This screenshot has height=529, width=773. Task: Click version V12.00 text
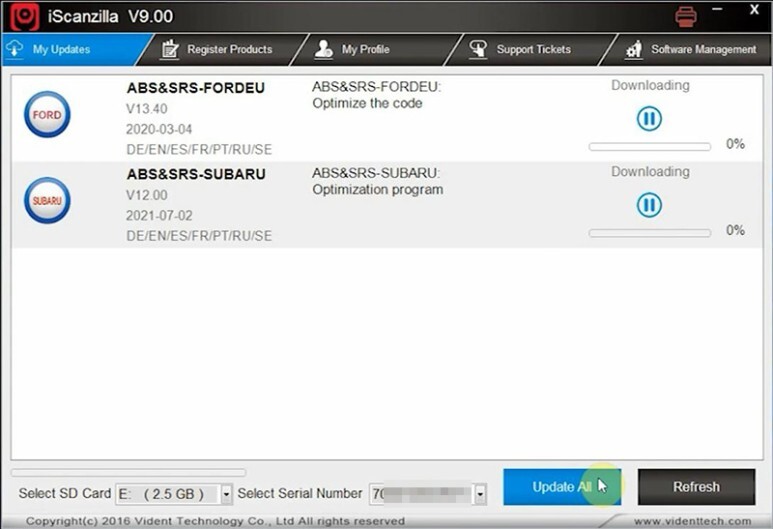[146, 195]
